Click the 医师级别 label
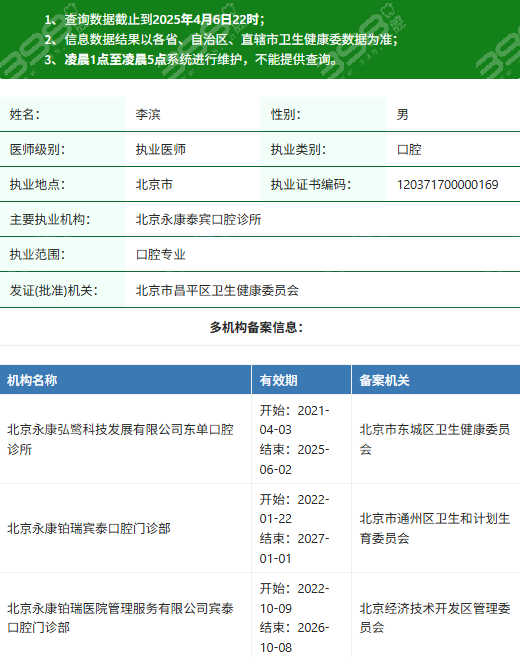 point(37,150)
